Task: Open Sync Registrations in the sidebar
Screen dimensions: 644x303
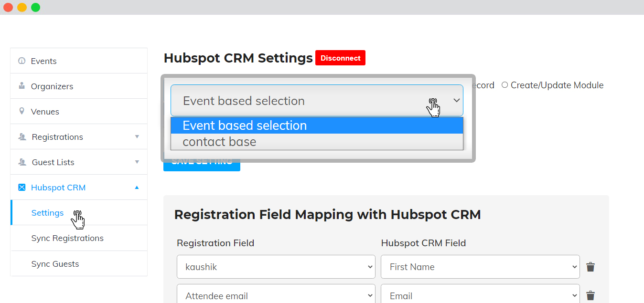Action: pyautogui.click(x=67, y=238)
